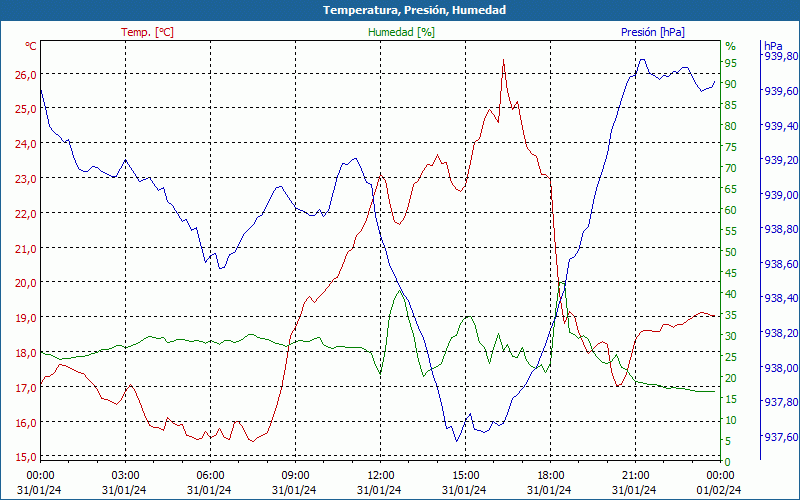
Task: Choose the 25 humidity tick value
Action: coord(731,357)
